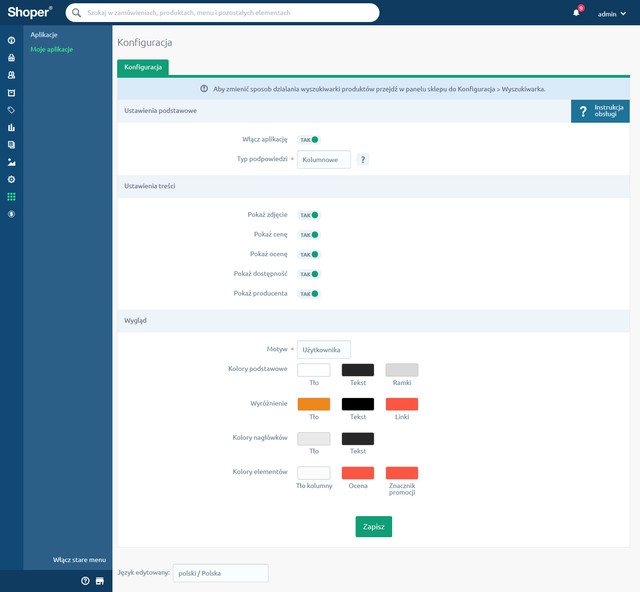Disable the Pokaż zdjęcie toggle

pos(309,215)
